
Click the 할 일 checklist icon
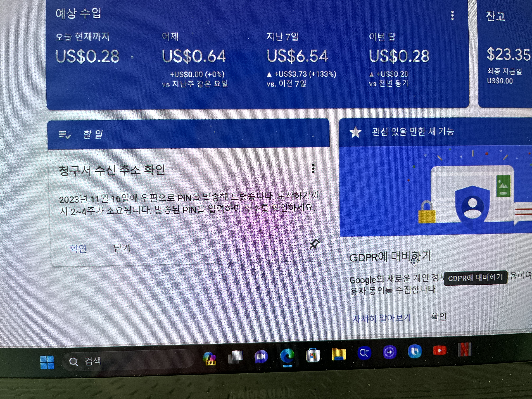[65, 135]
